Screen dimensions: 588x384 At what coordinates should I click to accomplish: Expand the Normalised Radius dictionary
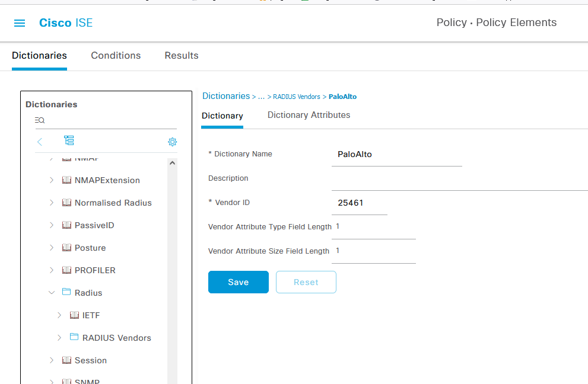pos(52,203)
